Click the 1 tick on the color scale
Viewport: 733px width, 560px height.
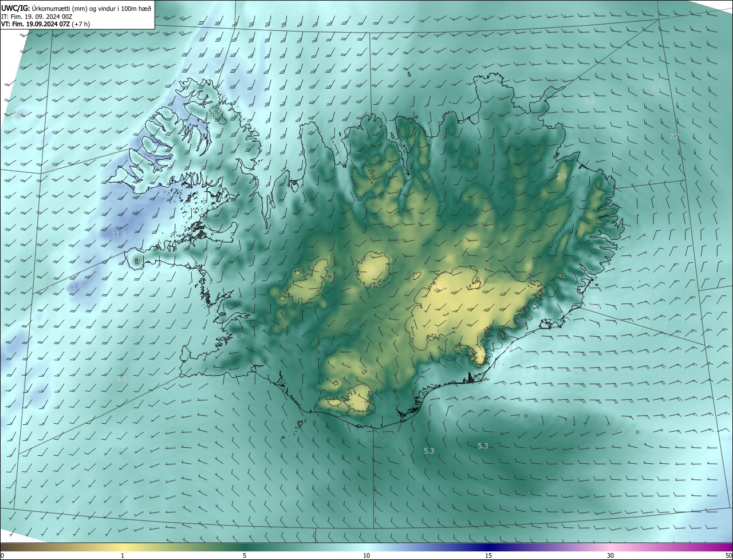coord(123,555)
